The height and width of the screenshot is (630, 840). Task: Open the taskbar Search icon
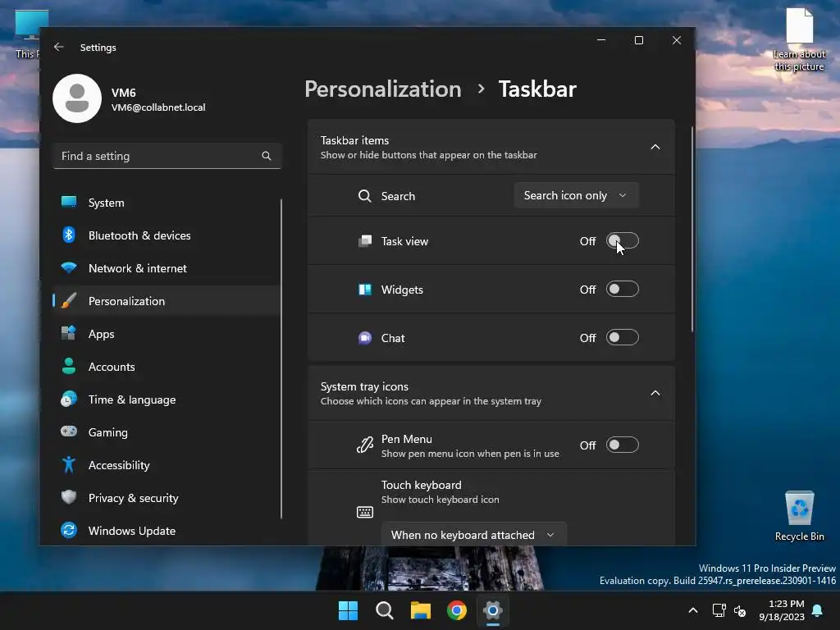385,610
